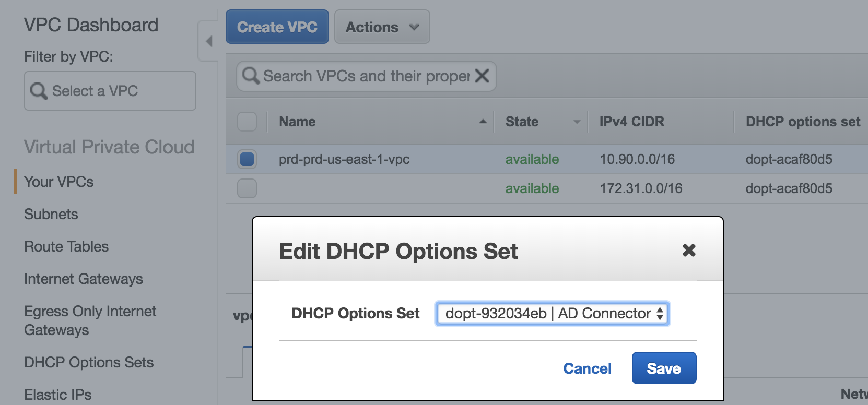Expand the Actions dropdown menu
Viewport: 868px width, 405px height.
(382, 27)
